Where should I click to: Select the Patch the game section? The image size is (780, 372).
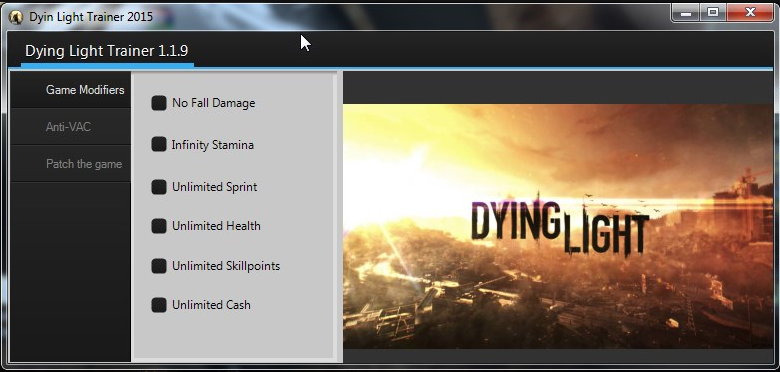click(x=71, y=164)
